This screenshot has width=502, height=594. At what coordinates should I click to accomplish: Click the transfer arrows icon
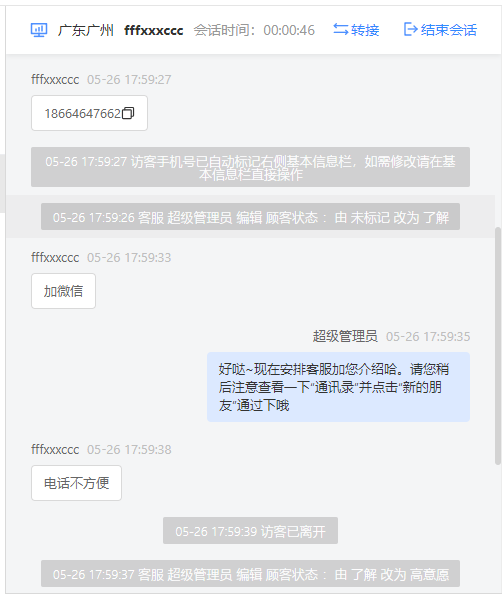click(x=341, y=30)
